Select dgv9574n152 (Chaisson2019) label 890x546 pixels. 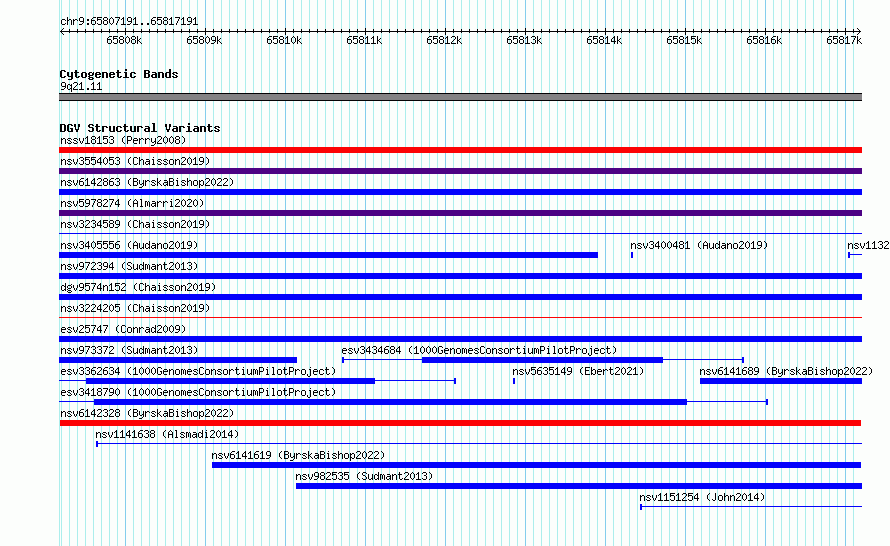pos(138,287)
